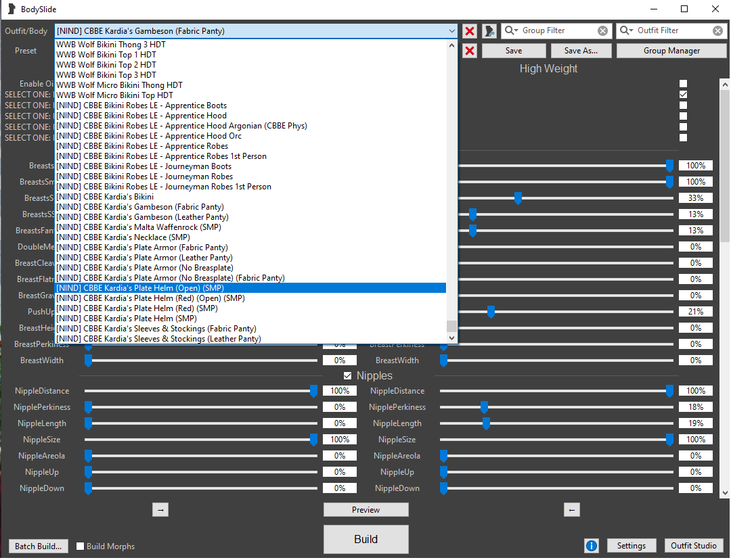The image size is (731, 560).
Task: Click the high-weight BreastWidth slider handle
Action: pos(443,360)
